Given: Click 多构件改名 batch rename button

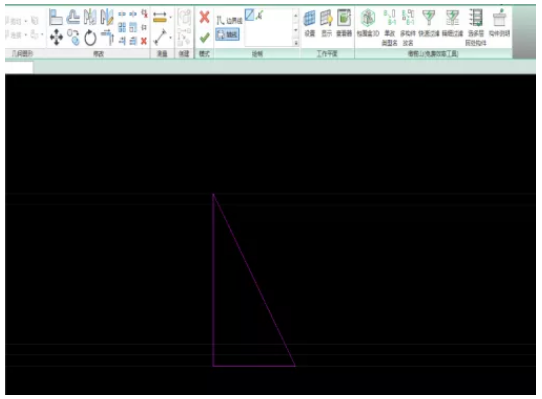Looking at the screenshot, I should (x=408, y=28).
